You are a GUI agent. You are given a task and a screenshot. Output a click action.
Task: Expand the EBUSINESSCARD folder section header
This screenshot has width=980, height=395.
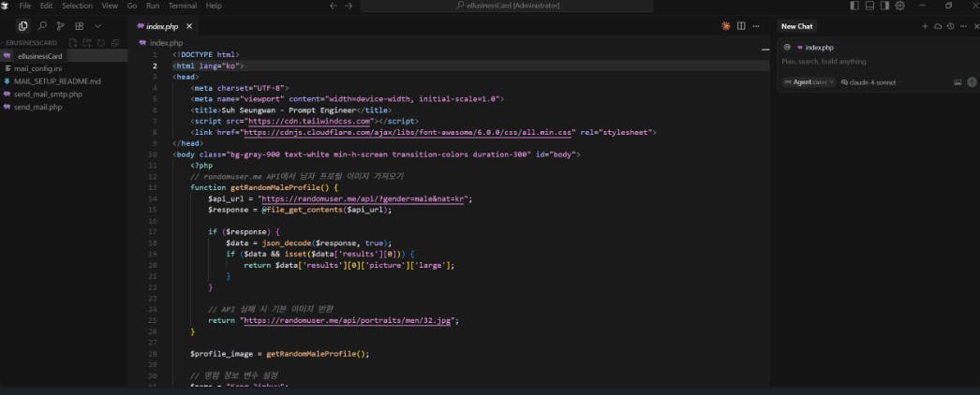(31, 43)
